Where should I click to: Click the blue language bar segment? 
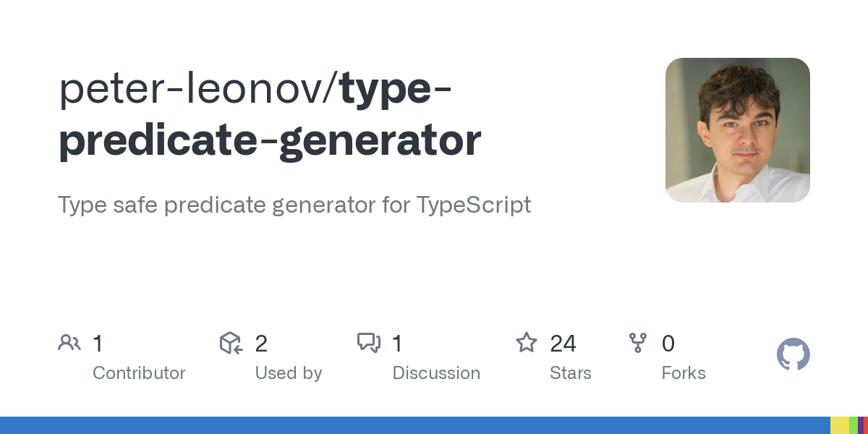click(415, 425)
